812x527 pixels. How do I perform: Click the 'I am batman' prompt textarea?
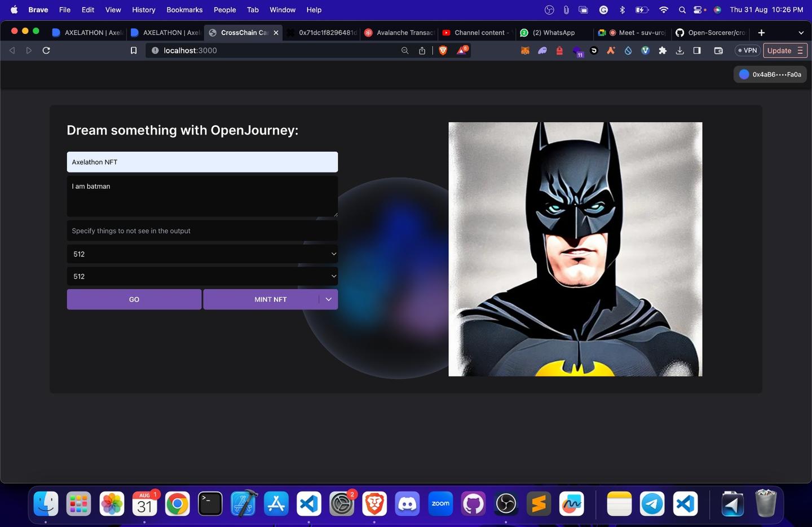(x=202, y=196)
